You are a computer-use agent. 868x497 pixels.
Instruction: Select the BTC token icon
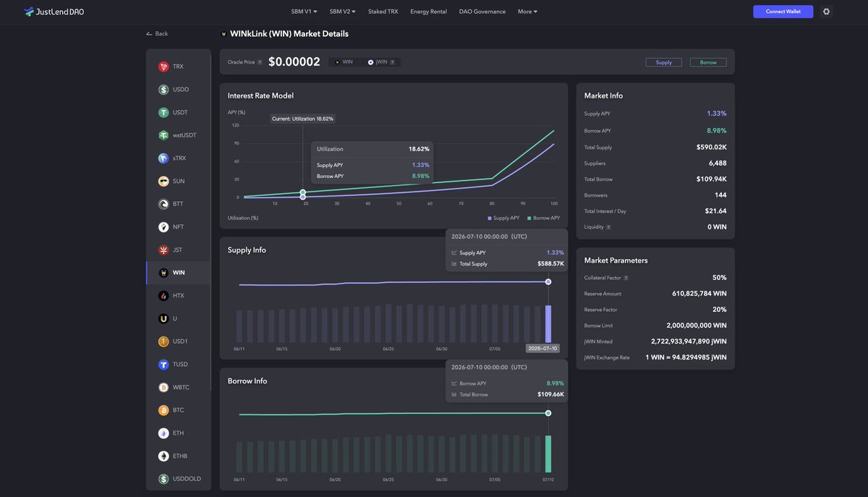pyautogui.click(x=163, y=410)
